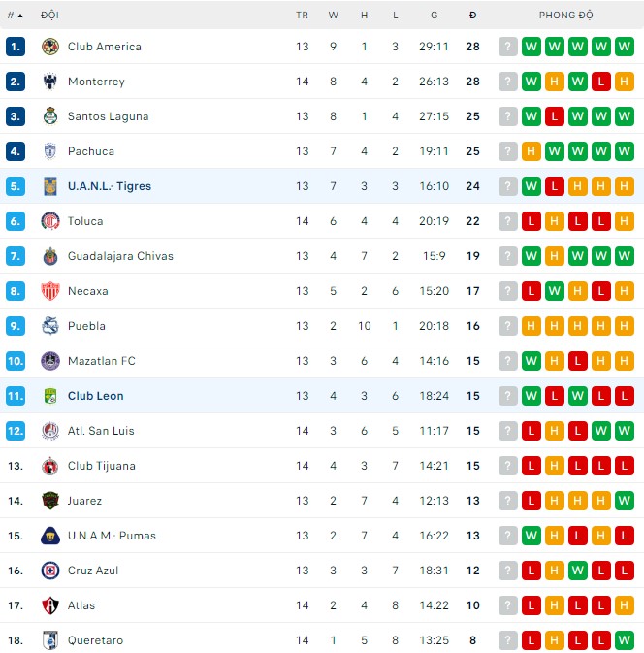Sort table by Đ points column
The width and height of the screenshot is (644, 653).
point(472,16)
